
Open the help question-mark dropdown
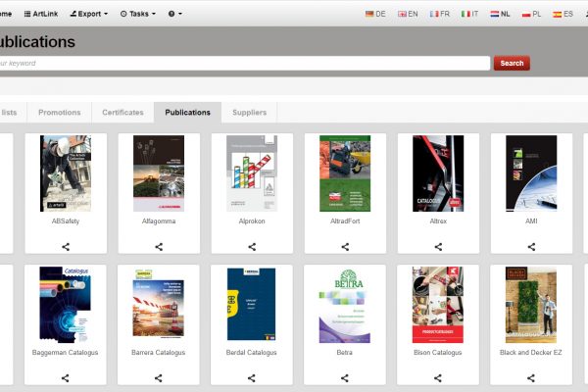[174, 15]
